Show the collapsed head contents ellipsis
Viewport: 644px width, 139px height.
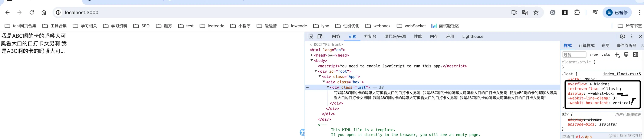tap(330, 56)
